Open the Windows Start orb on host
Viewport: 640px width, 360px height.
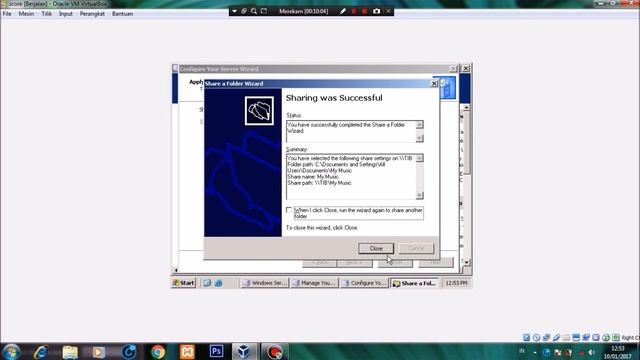pos(11,352)
